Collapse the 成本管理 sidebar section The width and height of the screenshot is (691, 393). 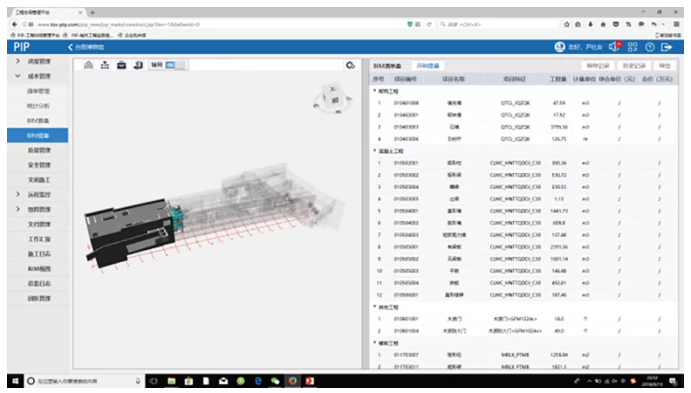click(18, 76)
